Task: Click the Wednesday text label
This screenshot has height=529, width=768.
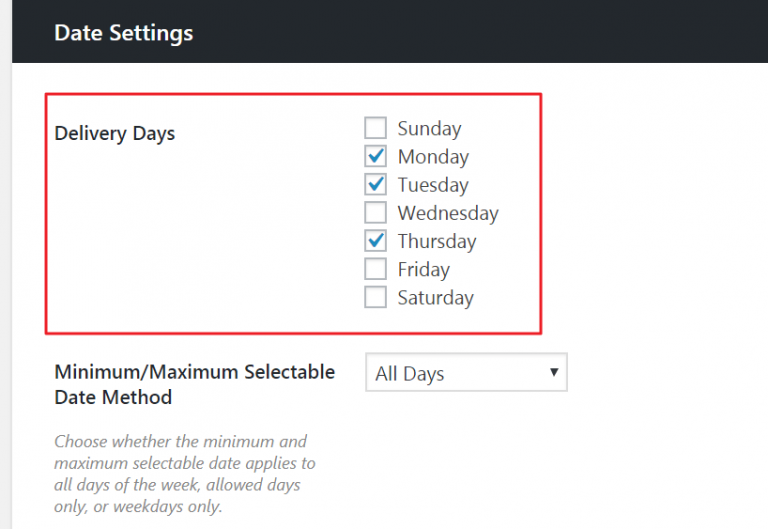Action: coord(447,213)
